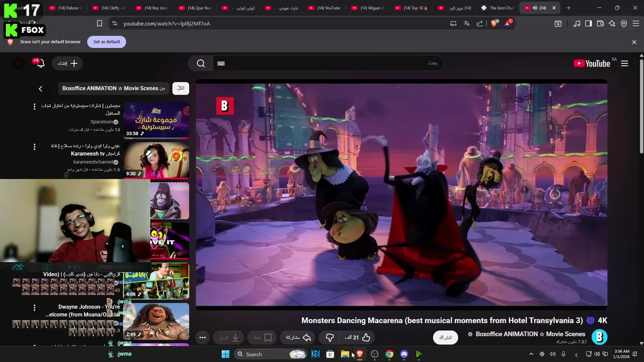
Task: Open Boxoffice ANIMATION ☆ Movie Scenes channel name
Action: (x=530, y=334)
